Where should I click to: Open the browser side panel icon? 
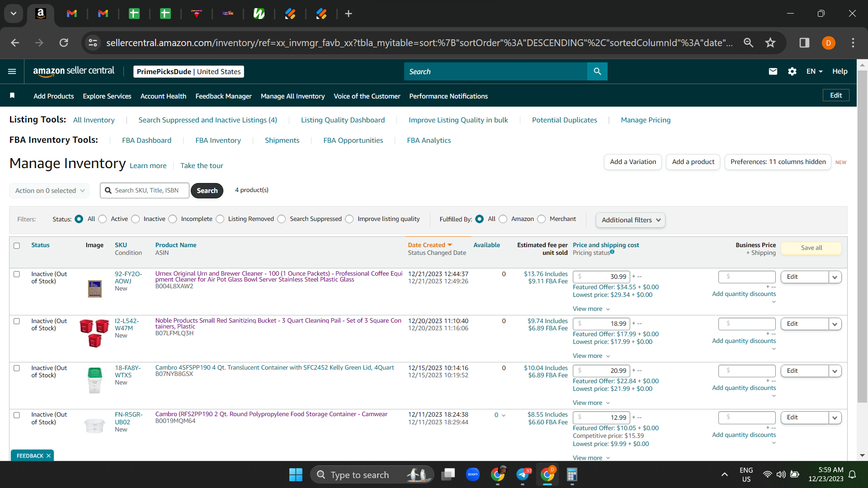[x=804, y=42]
